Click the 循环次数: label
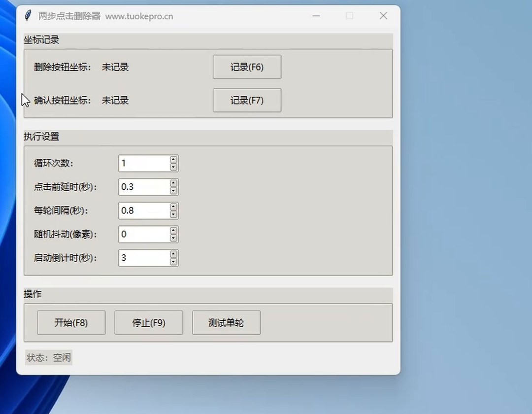The image size is (532, 414). [x=54, y=163]
